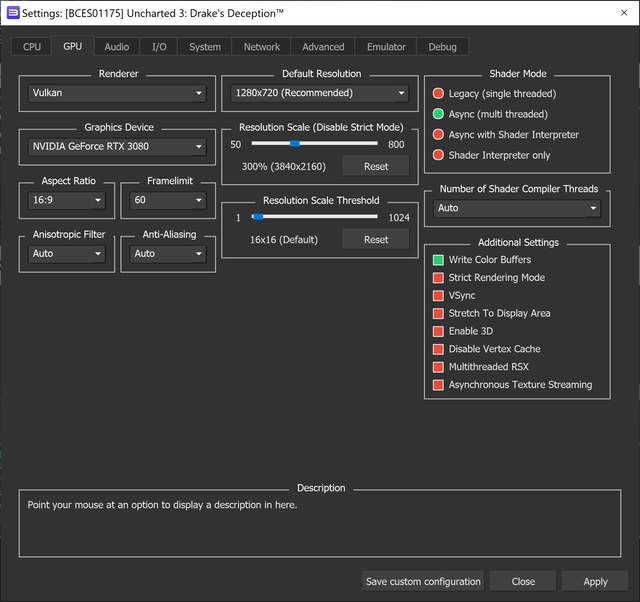The height and width of the screenshot is (602, 640).
Task: Expand the Framelimit dropdown
Action: [x=168, y=200]
